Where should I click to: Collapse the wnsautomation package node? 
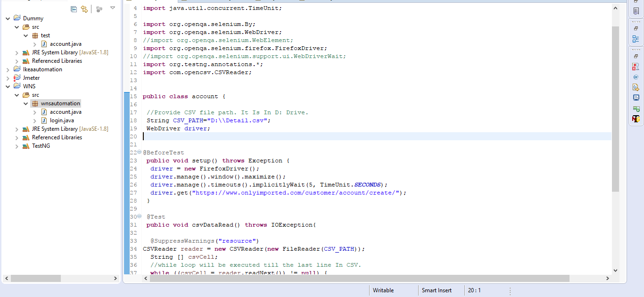(26, 103)
